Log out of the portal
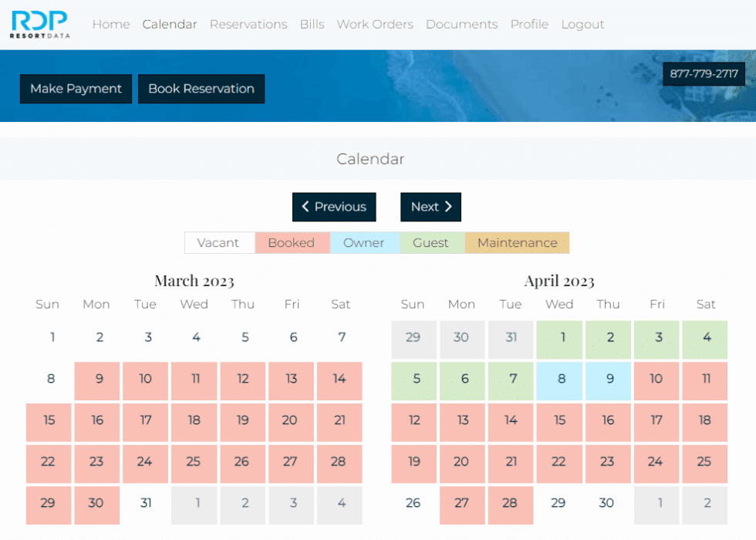756x540 pixels. coord(582,24)
